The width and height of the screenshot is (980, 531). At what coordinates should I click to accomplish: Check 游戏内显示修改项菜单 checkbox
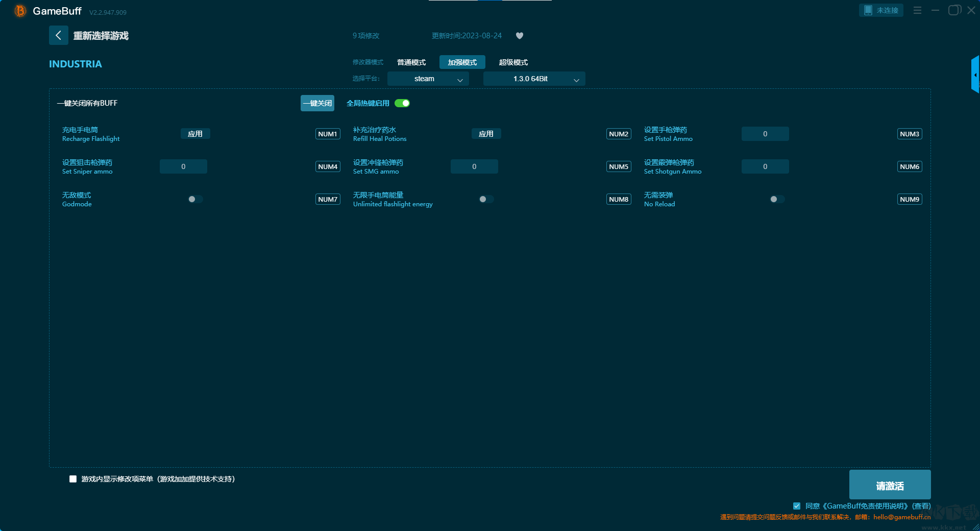(x=73, y=479)
